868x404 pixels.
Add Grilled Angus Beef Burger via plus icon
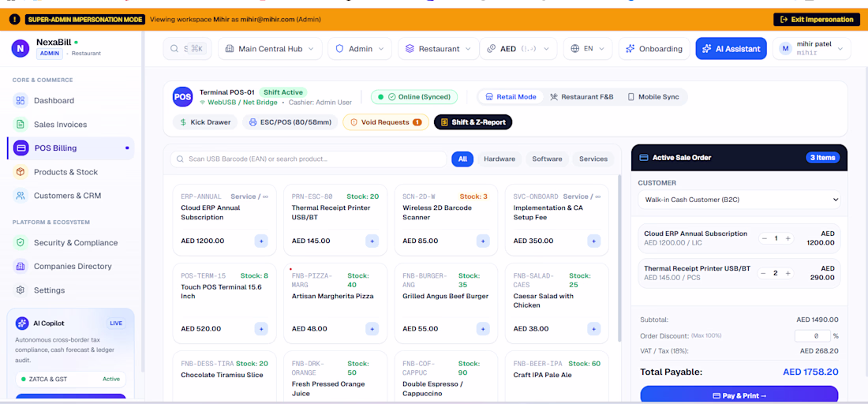point(483,329)
